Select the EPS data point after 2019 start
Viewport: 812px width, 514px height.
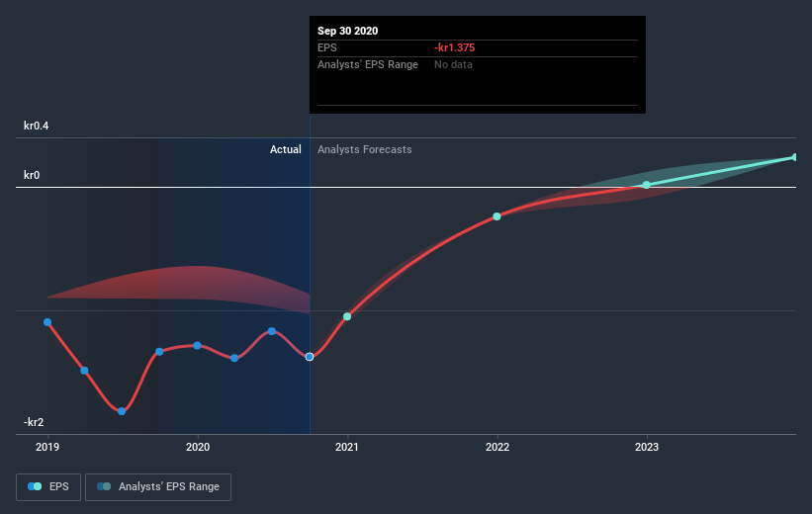pyautogui.click(x=84, y=370)
